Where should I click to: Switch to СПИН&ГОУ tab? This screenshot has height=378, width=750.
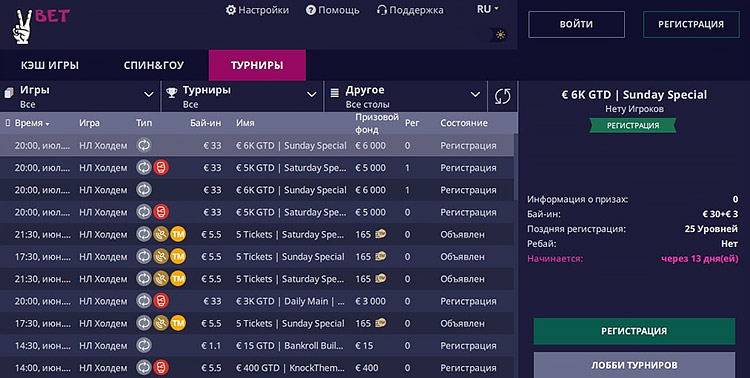pyautogui.click(x=154, y=65)
